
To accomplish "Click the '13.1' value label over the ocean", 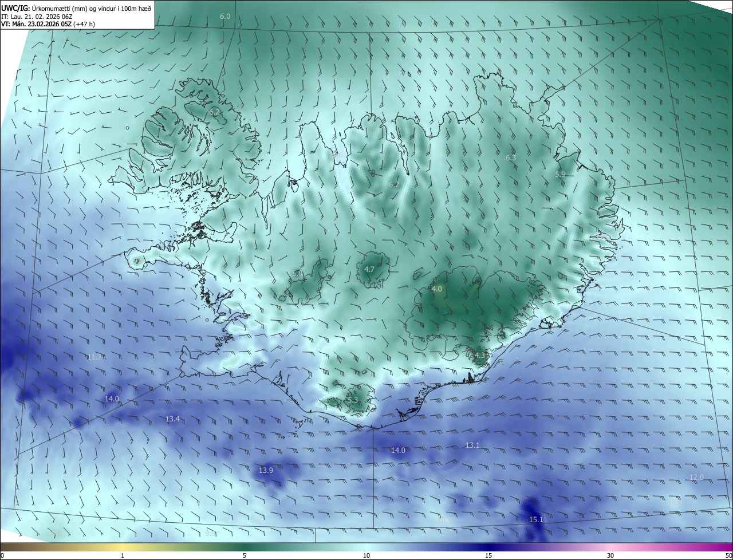I will (x=472, y=445).
